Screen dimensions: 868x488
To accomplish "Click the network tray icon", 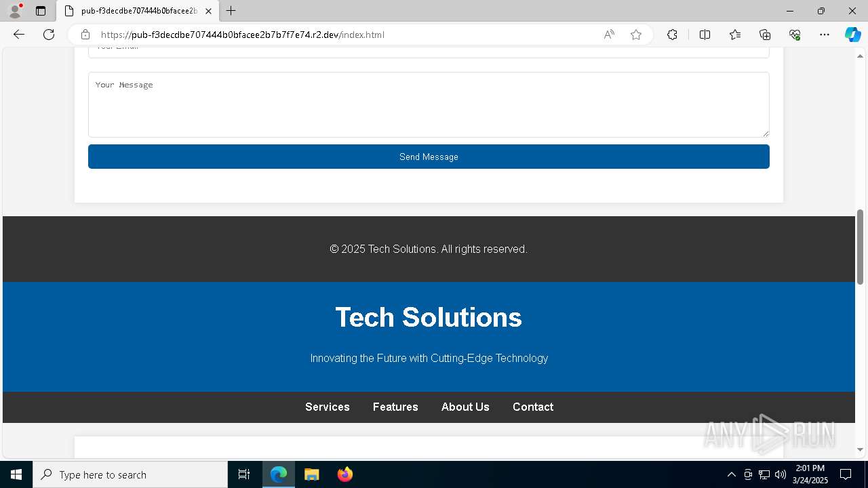I will pyautogui.click(x=764, y=474).
